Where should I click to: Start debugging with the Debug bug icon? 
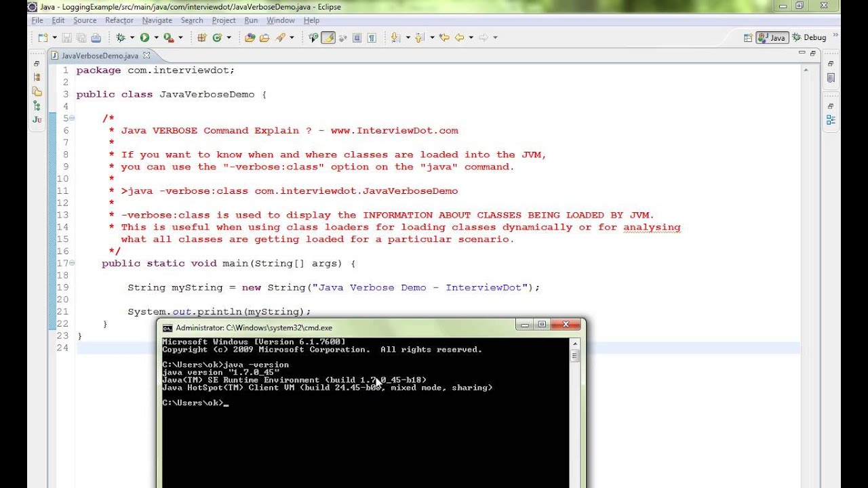121,38
